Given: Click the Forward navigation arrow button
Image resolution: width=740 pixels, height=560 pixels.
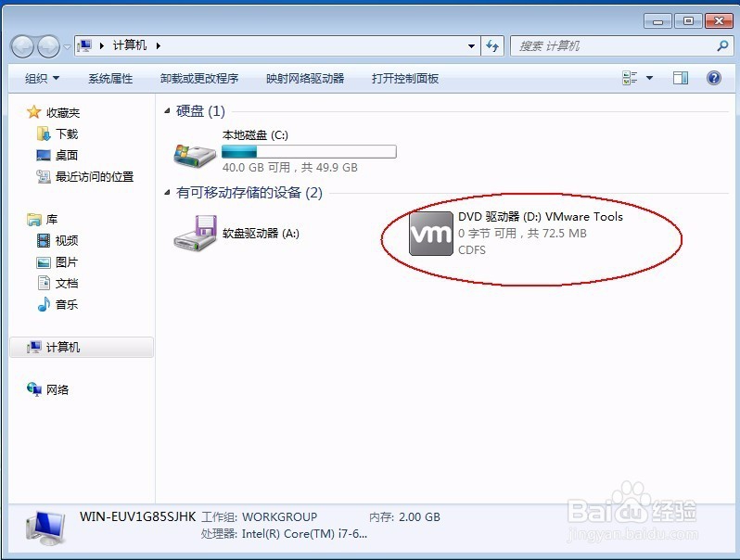Looking at the screenshot, I should (x=48, y=46).
